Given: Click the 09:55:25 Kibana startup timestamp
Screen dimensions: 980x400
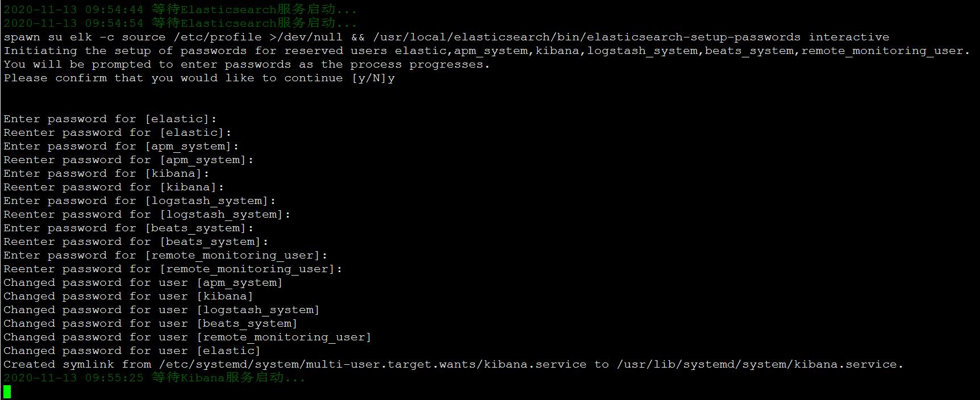Looking at the screenshot, I should pyautogui.click(x=73, y=378).
